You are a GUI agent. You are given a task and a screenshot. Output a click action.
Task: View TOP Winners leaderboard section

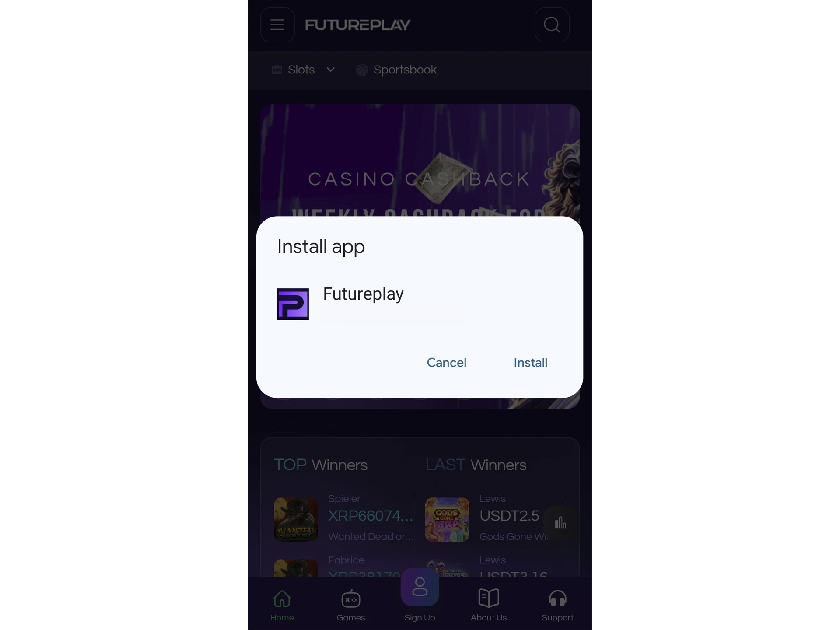click(321, 464)
